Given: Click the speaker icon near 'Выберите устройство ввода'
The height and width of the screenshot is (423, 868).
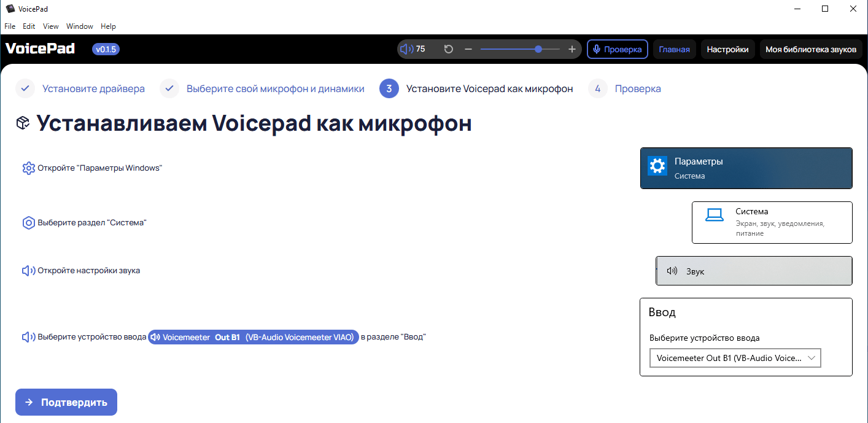Looking at the screenshot, I should pyautogui.click(x=28, y=336).
